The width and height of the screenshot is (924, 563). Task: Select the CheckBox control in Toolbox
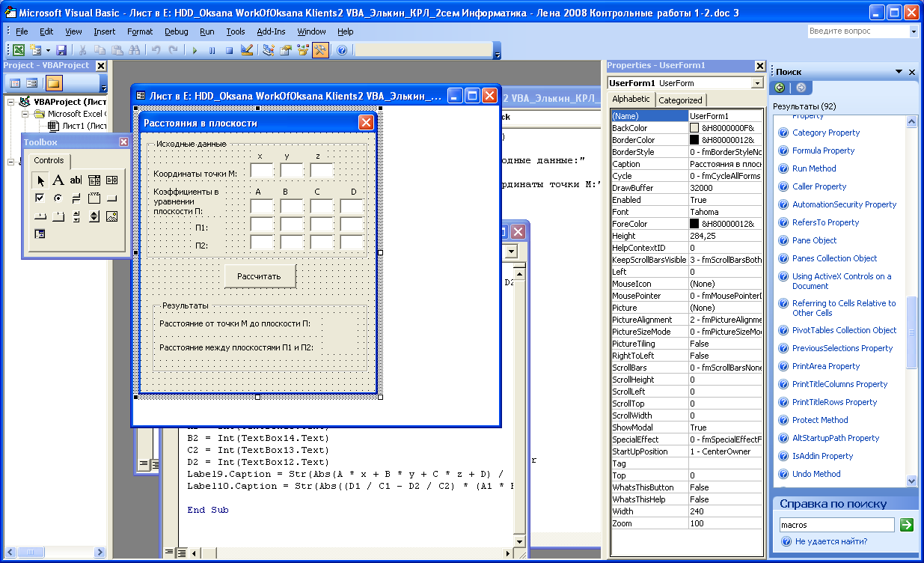point(40,198)
